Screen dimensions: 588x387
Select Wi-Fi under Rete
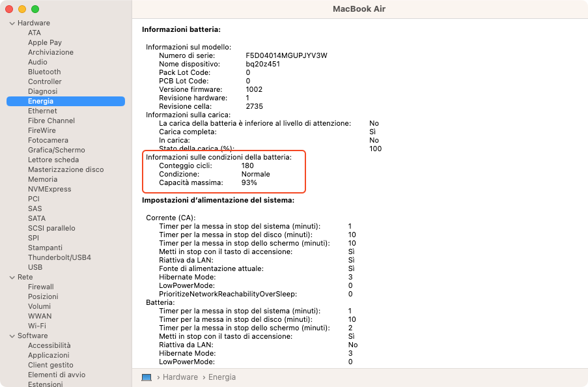point(36,326)
